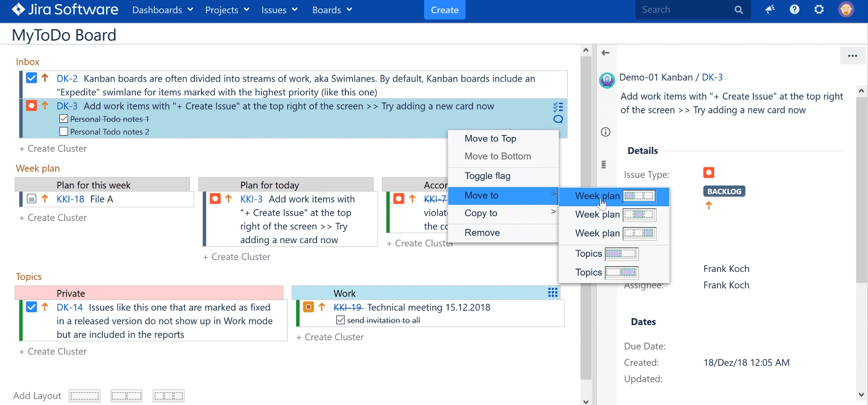Open the DK-3 issue link in detail panel
This screenshot has width=868, height=405.
click(712, 77)
